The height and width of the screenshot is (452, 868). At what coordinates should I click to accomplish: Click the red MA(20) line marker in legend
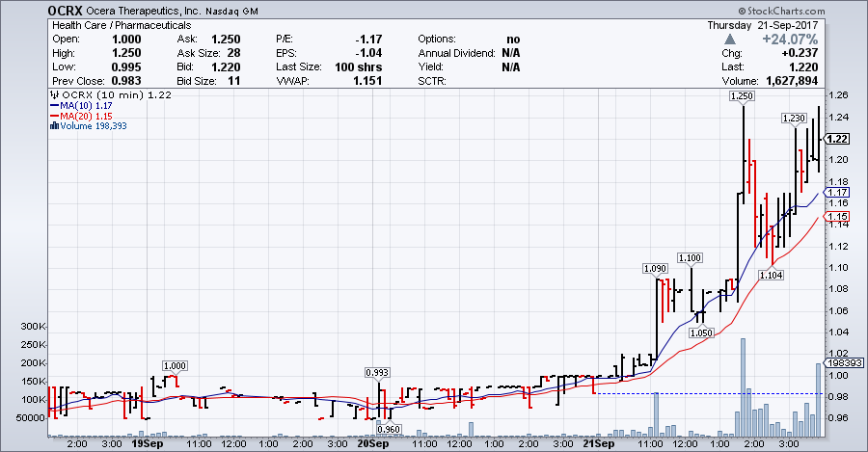click(x=54, y=116)
